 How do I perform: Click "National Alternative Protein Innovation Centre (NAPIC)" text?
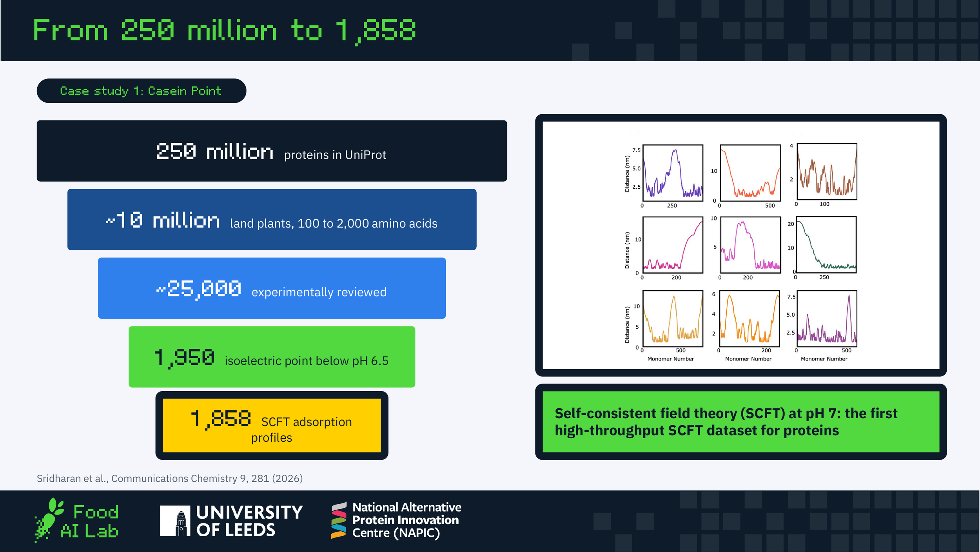(x=407, y=520)
